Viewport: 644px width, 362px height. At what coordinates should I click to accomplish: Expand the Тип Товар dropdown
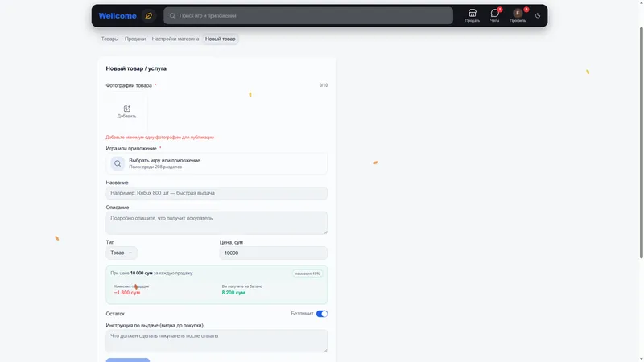click(122, 253)
